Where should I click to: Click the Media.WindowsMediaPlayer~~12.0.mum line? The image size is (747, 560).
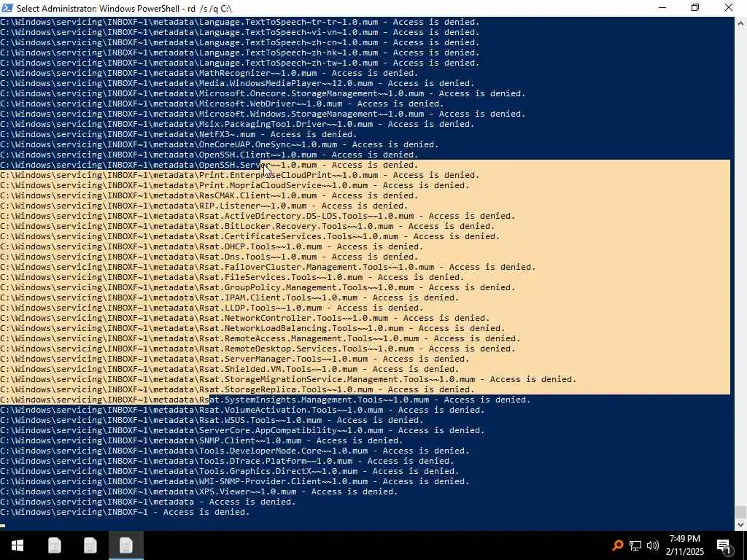237,83
